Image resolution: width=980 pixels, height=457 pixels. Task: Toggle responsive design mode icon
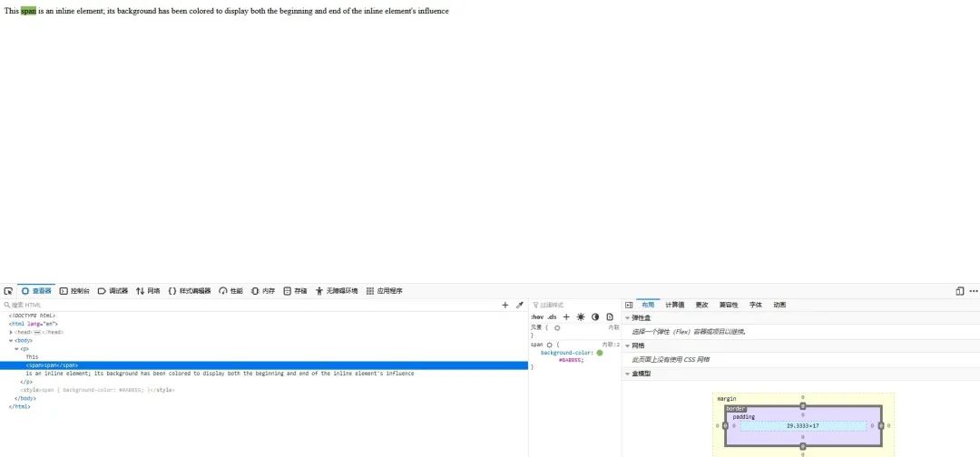coord(959,291)
